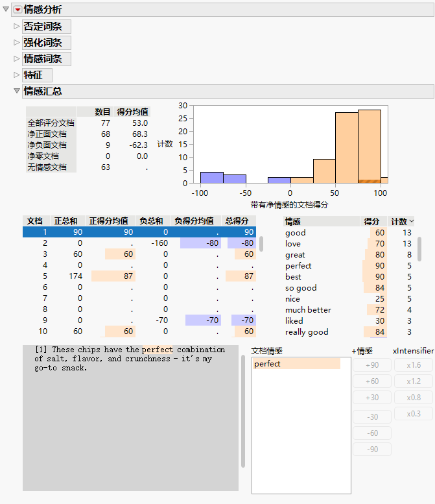This screenshot has height=504, width=435.
Task: Click the orange histogram bar between 25 and 50
Action: [325, 171]
